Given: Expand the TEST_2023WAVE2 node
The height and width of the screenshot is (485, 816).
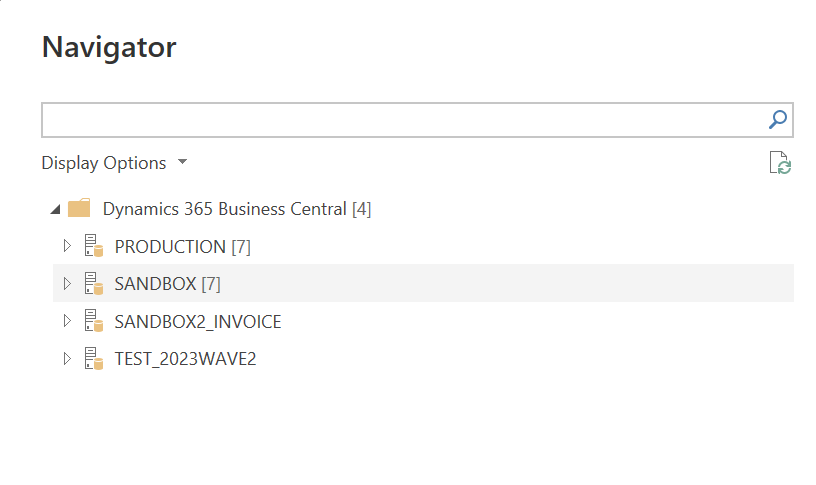Looking at the screenshot, I should point(67,359).
